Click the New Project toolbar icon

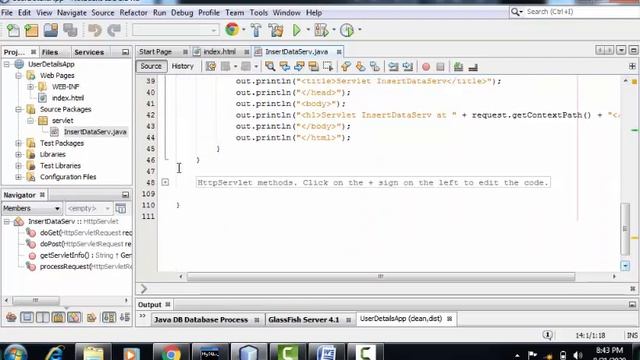coord(31,30)
